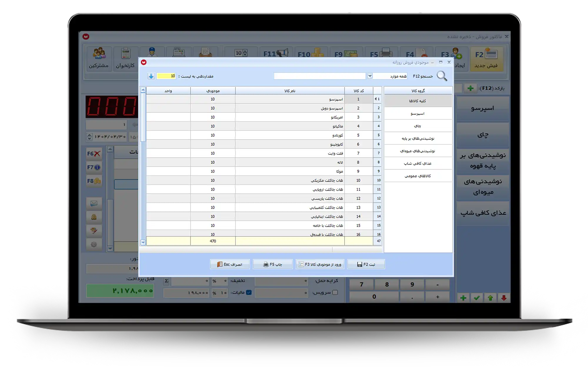
Task: Select نوشیدنی‌های میوه‌ای in the group list
Action: [418, 151]
